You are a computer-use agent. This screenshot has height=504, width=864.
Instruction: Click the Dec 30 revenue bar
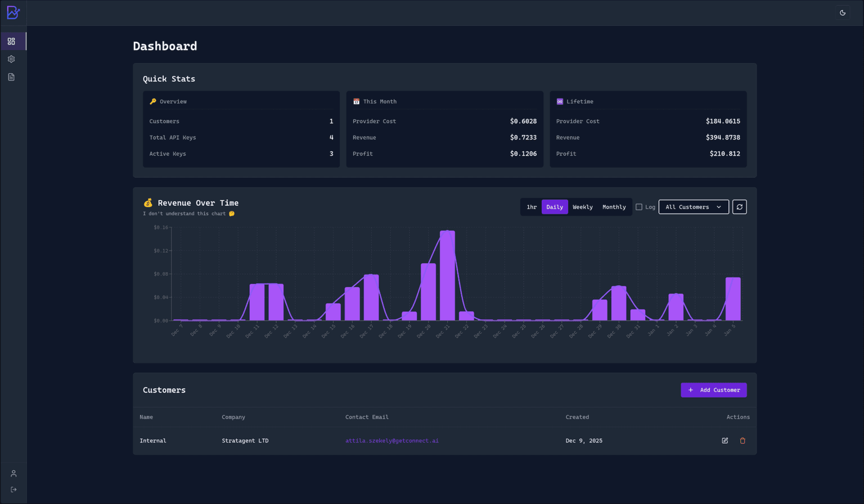(x=619, y=303)
